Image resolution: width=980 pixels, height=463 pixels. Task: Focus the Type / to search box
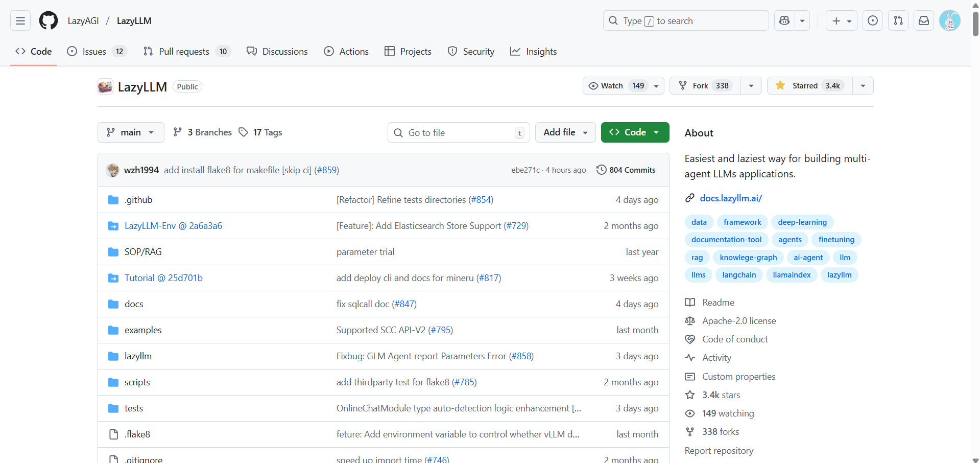[686, 21]
